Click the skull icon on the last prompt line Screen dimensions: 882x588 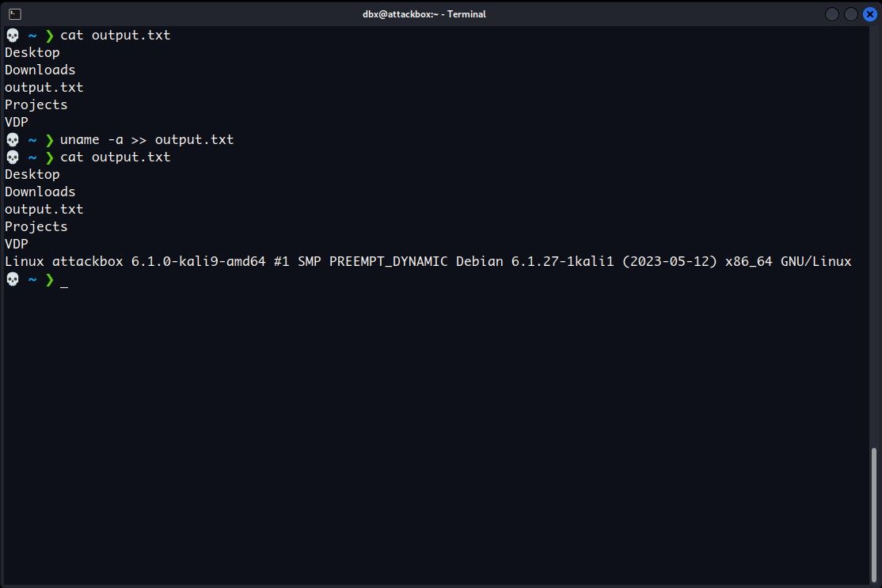[x=11, y=279]
